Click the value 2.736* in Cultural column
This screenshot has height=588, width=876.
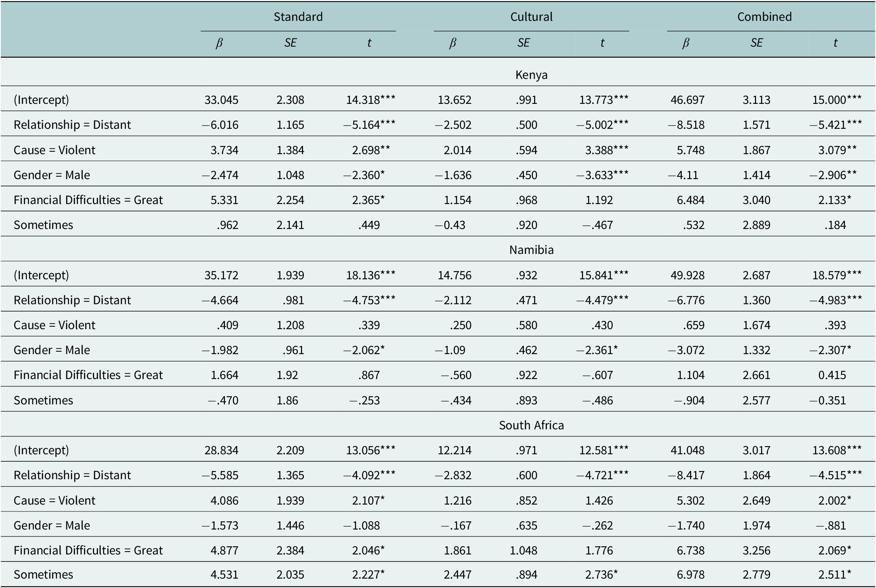pos(601,575)
